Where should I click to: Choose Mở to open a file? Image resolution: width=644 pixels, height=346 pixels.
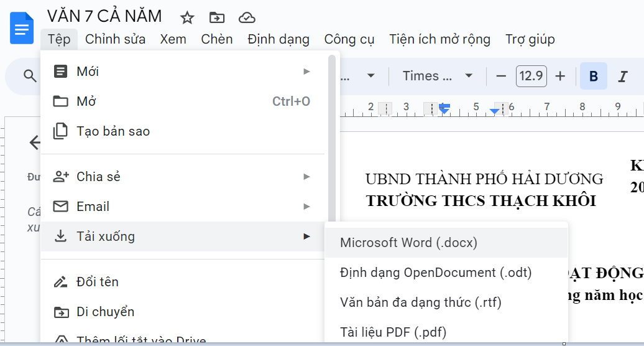(182, 101)
